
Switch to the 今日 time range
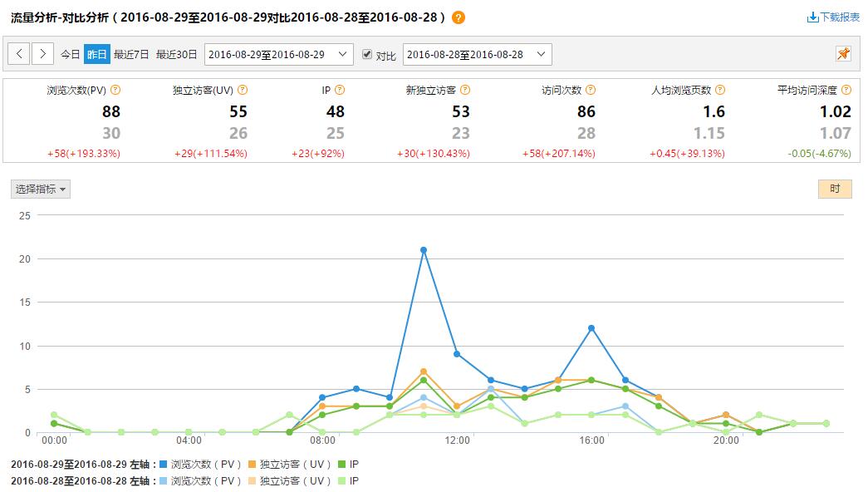[70, 54]
